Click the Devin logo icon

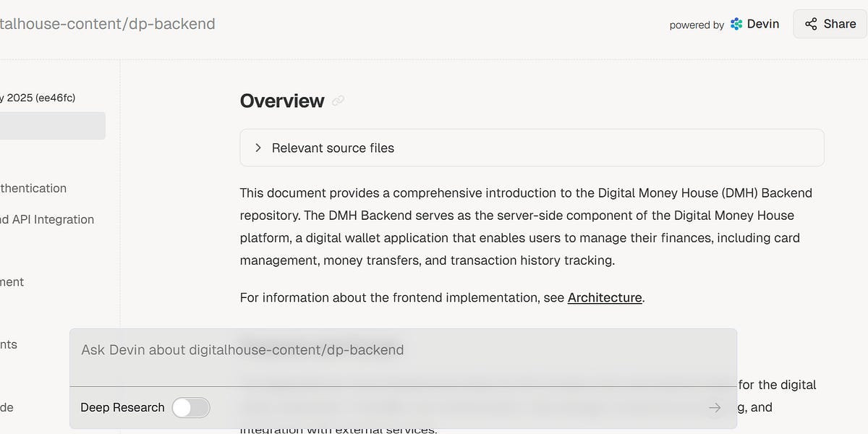[x=736, y=23]
